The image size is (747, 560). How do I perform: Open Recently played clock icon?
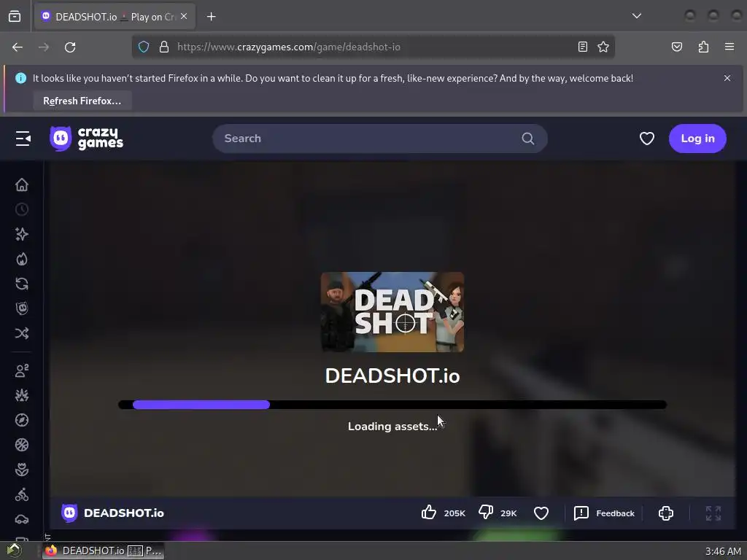click(22, 209)
